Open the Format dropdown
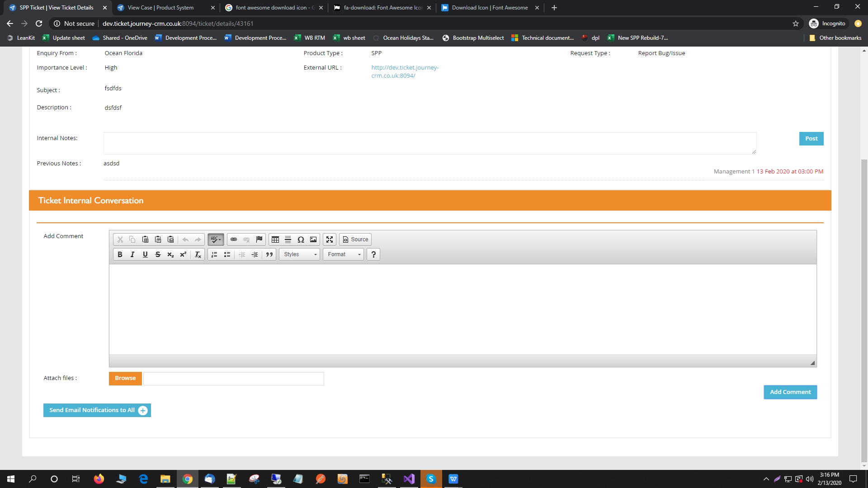Image resolution: width=868 pixels, height=488 pixels. [x=344, y=254]
